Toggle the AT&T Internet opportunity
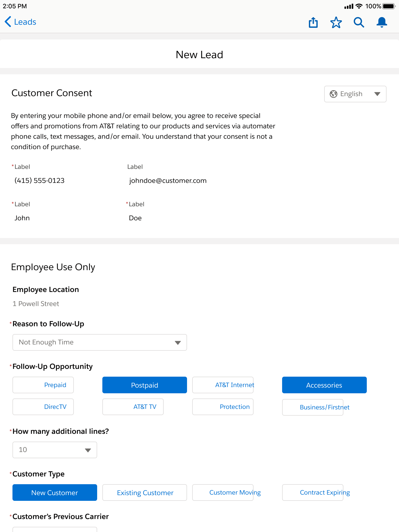399x532 pixels. click(223, 385)
